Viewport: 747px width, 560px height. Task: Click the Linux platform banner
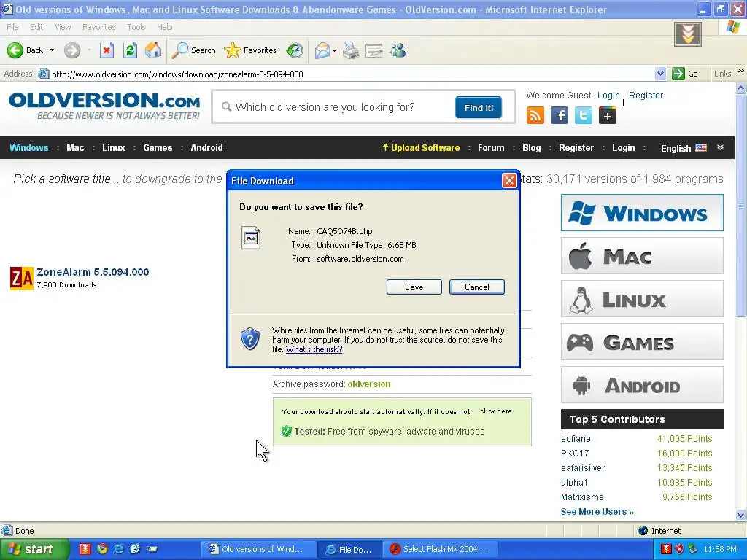pyautogui.click(x=642, y=299)
